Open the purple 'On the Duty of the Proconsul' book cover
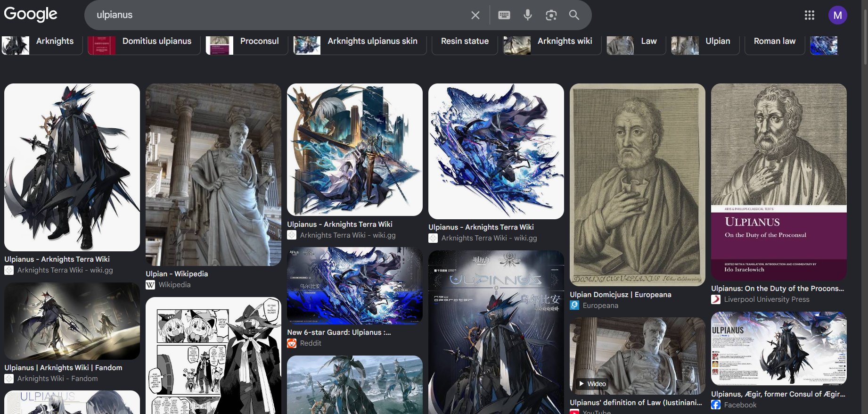 point(779,182)
